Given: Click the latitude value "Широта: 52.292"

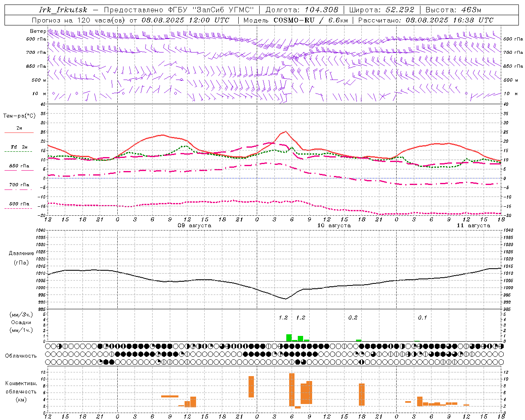Looking at the screenshot, I should pos(382,10).
